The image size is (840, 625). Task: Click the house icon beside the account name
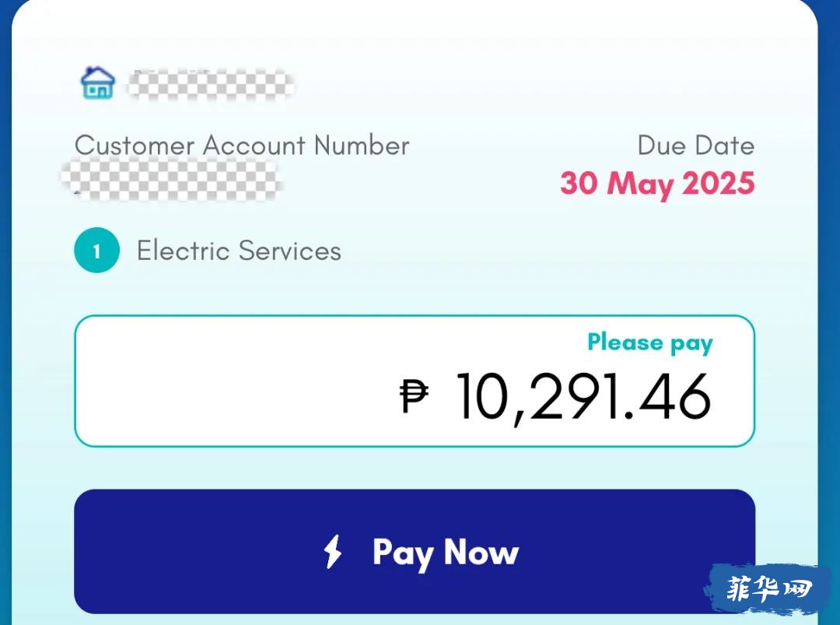coord(97,83)
